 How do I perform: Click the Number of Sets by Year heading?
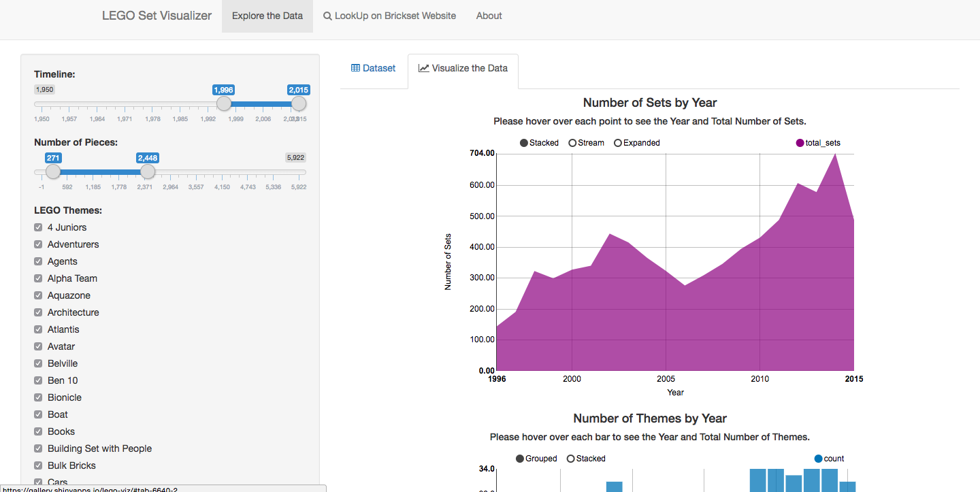[x=650, y=103]
